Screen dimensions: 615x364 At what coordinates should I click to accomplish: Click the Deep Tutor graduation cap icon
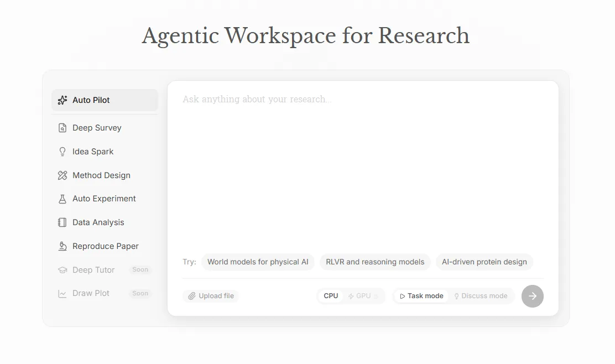click(62, 270)
